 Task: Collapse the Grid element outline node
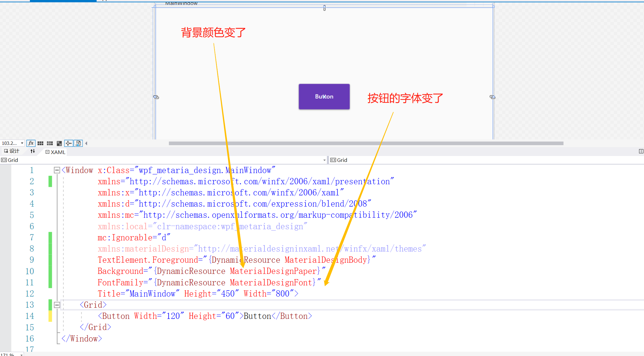coord(57,305)
